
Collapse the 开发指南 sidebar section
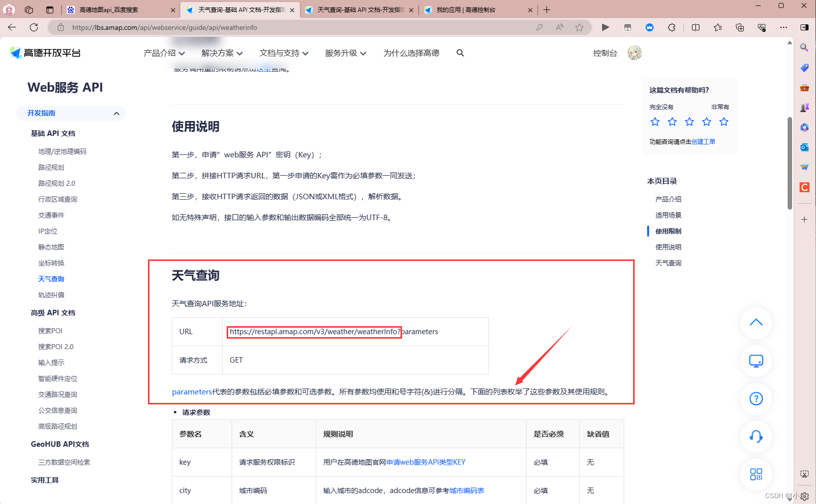coord(117,113)
